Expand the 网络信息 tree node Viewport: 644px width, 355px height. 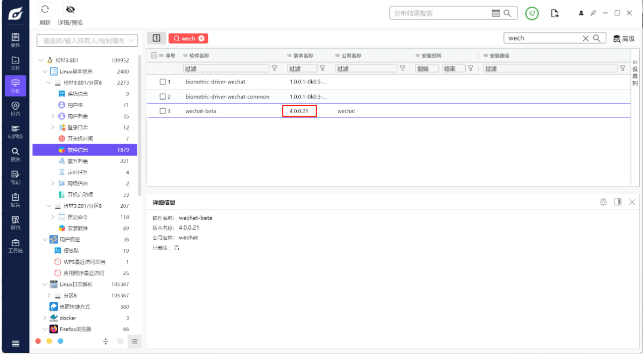[x=53, y=183]
